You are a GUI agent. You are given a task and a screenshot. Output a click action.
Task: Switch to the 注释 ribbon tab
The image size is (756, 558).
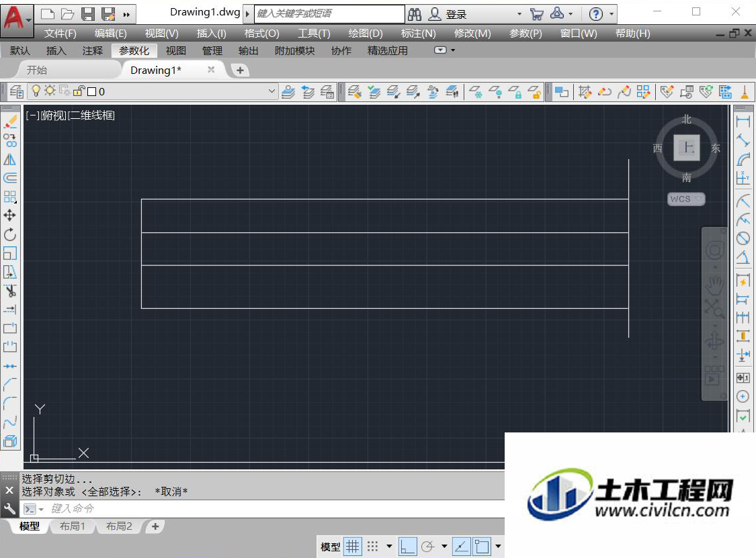coord(93,50)
